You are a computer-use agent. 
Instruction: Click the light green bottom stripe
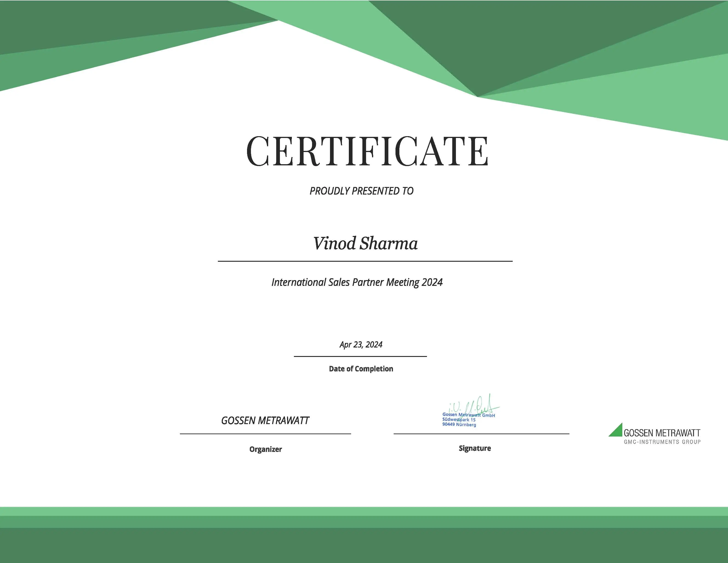coord(364,511)
